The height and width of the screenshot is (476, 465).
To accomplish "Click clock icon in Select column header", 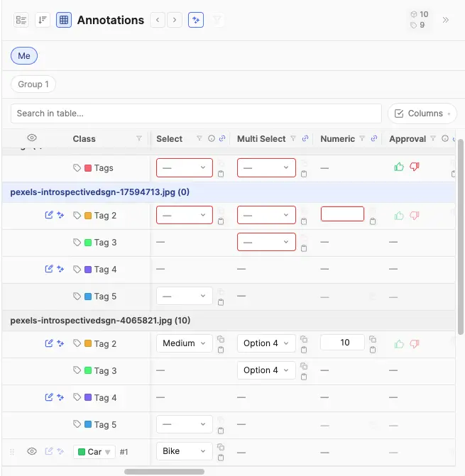I will click(x=212, y=138).
